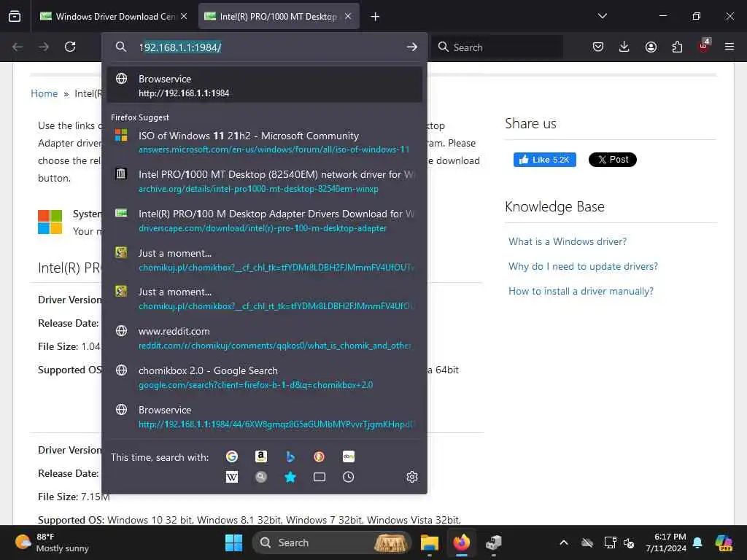Search this time with eBay
This screenshot has height=560, width=747.
[348, 456]
